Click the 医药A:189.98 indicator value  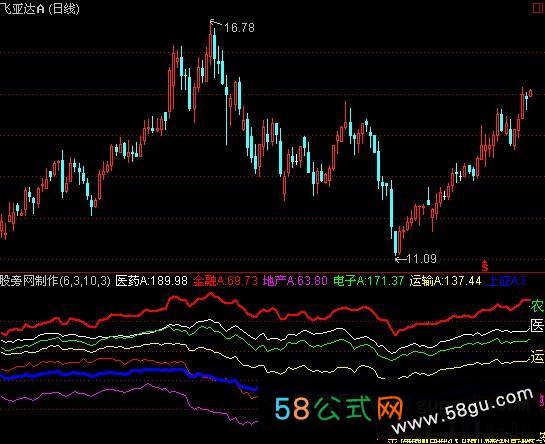click(x=152, y=281)
